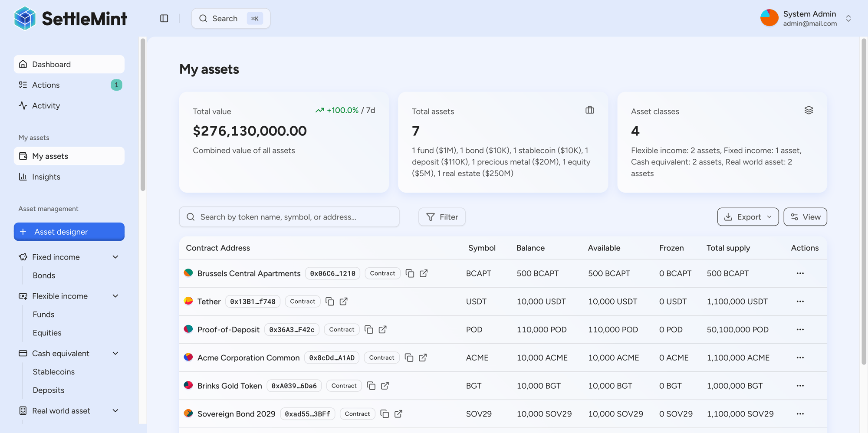
Task: Open Stablecoins under Cash equivalent
Action: [x=54, y=372]
